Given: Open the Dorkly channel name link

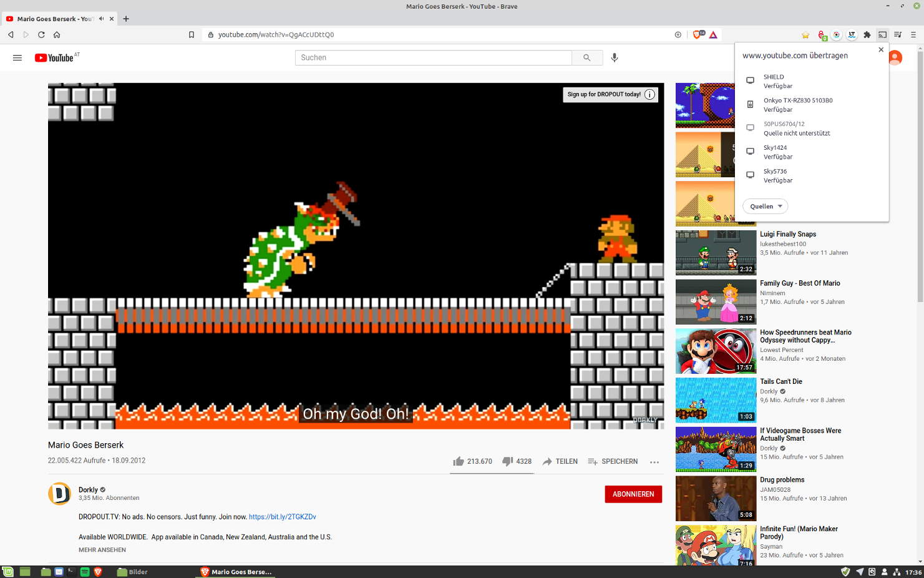Looking at the screenshot, I should (88, 489).
